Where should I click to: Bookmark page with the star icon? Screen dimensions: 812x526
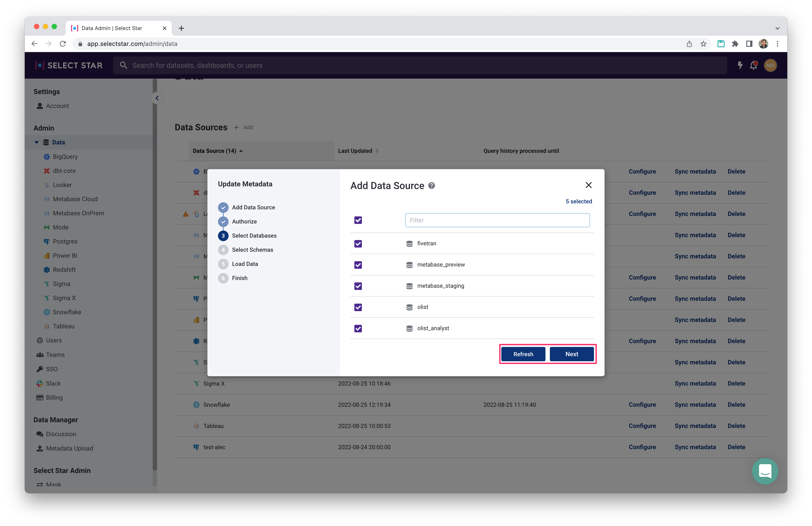click(703, 44)
